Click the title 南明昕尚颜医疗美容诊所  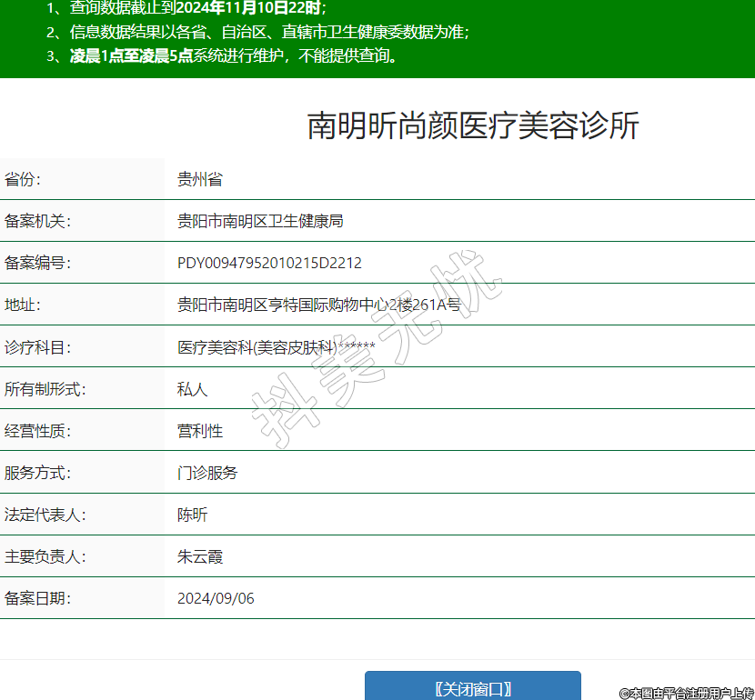click(x=473, y=126)
